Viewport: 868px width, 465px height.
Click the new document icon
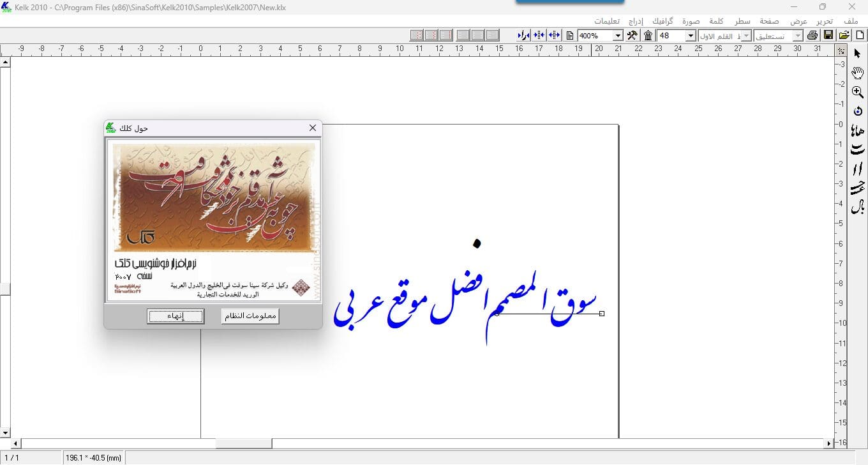coord(859,35)
